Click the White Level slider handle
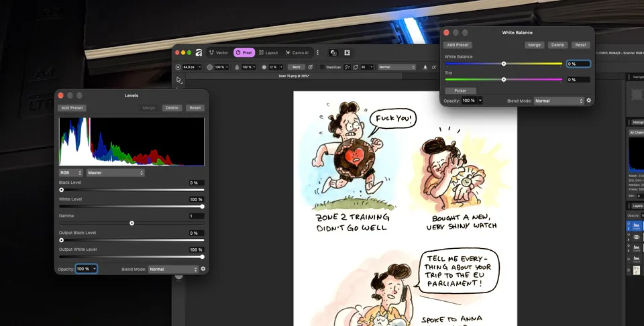 (x=202, y=207)
